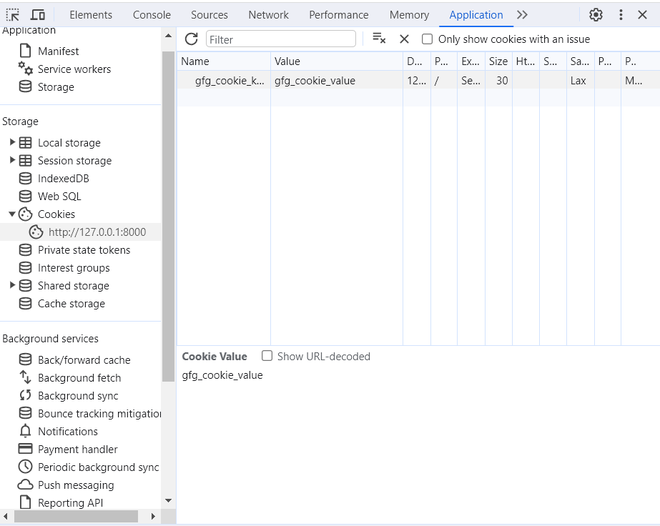Screen dimensions: 660x526
Task: Activate the inspect element picker icon
Action: (x=13, y=15)
